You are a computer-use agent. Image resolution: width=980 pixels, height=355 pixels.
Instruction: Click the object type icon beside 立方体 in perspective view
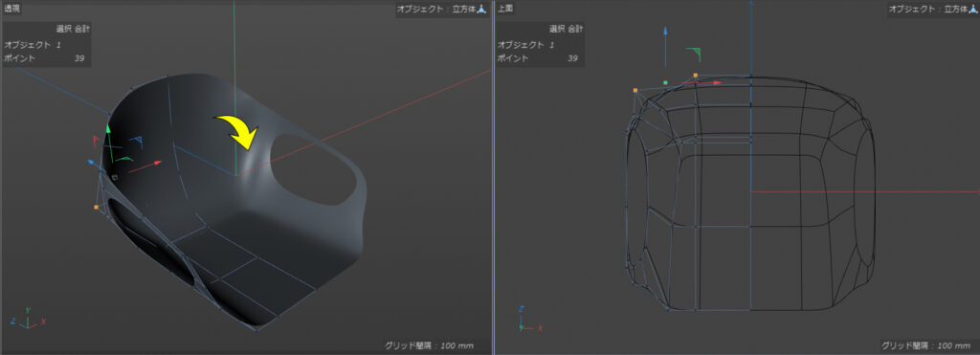pos(481,9)
